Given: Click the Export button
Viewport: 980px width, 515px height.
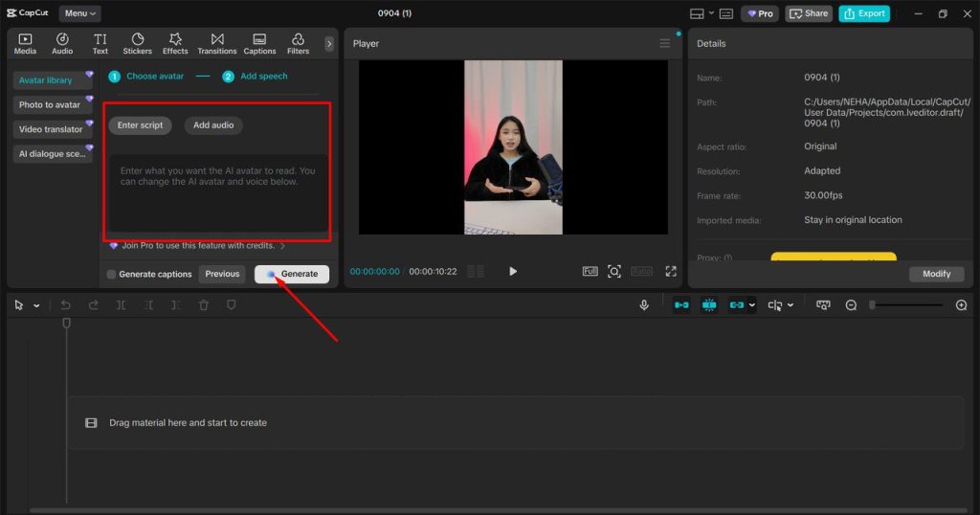Looking at the screenshot, I should pos(864,13).
